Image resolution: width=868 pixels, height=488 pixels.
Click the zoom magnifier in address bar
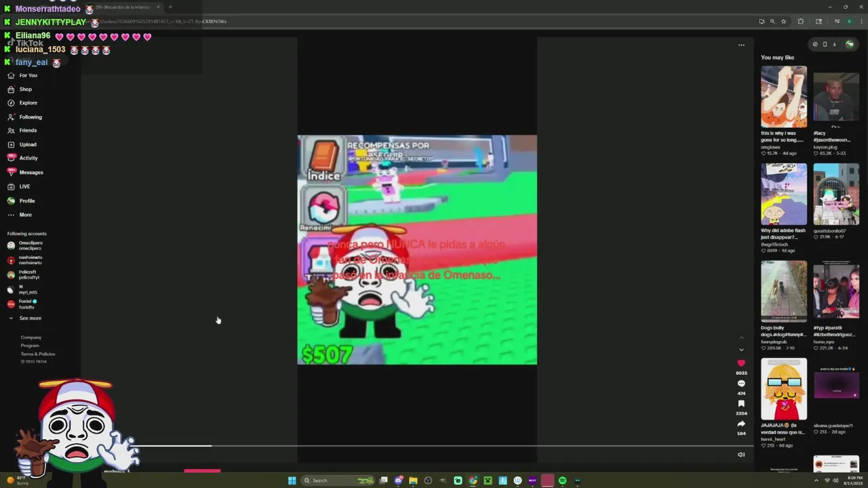tap(772, 21)
